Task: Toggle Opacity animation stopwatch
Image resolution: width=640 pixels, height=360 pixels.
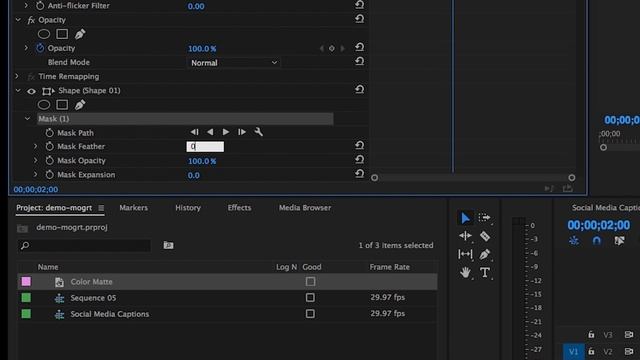Action: (x=40, y=48)
